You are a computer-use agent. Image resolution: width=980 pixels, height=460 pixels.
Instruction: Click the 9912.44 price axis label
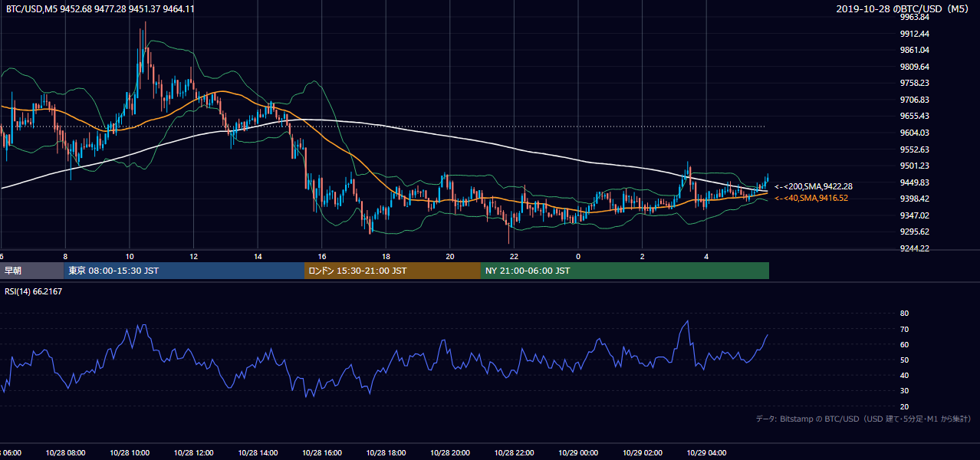pyautogui.click(x=915, y=34)
